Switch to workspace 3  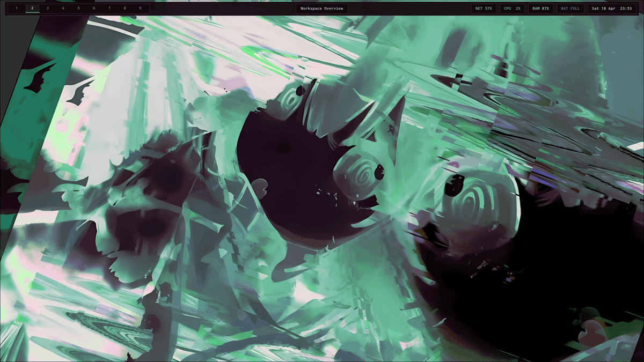point(47,8)
